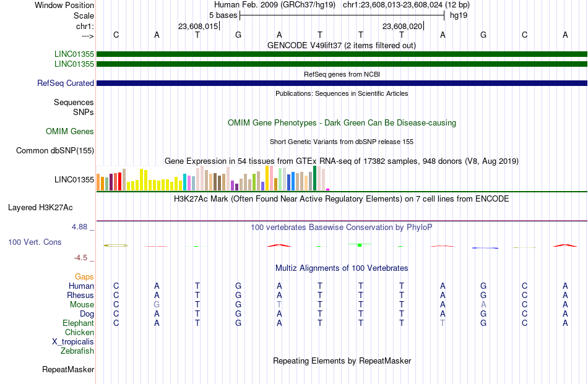Open the H3K27Ac Mark ENCODE track title
The height and width of the screenshot is (384, 588).
pos(342,199)
